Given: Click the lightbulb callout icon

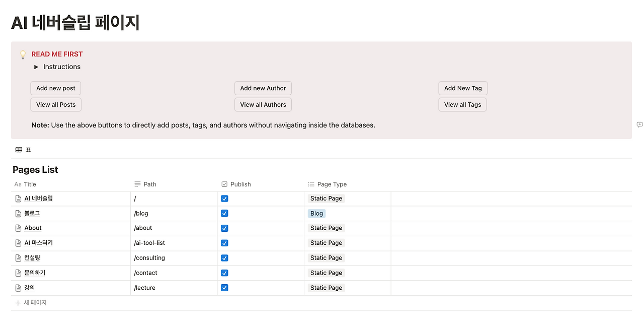Looking at the screenshot, I should coord(23,54).
